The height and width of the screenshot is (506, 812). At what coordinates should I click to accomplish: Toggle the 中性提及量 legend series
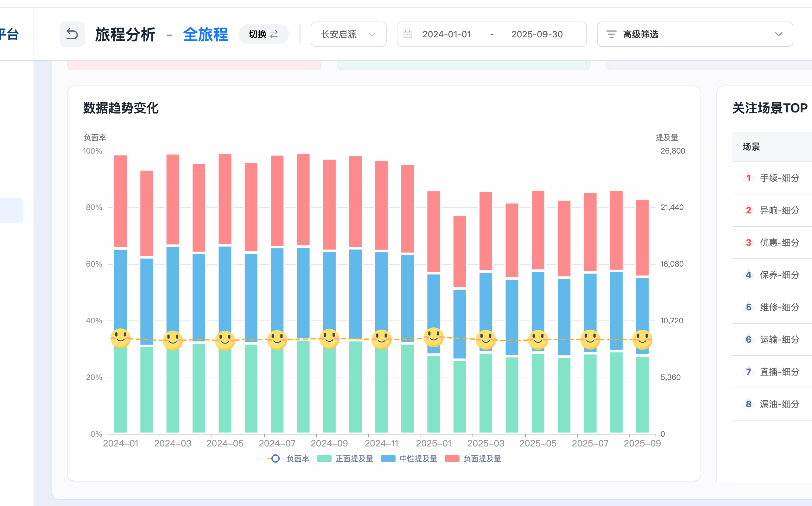point(409,459)
